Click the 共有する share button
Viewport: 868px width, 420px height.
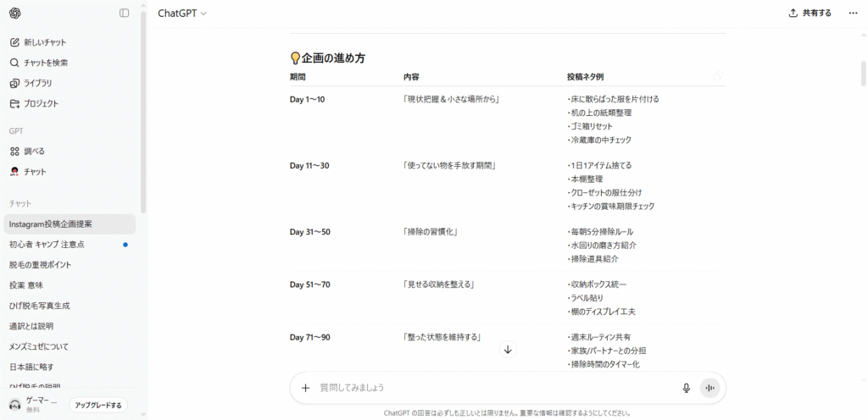810,13
